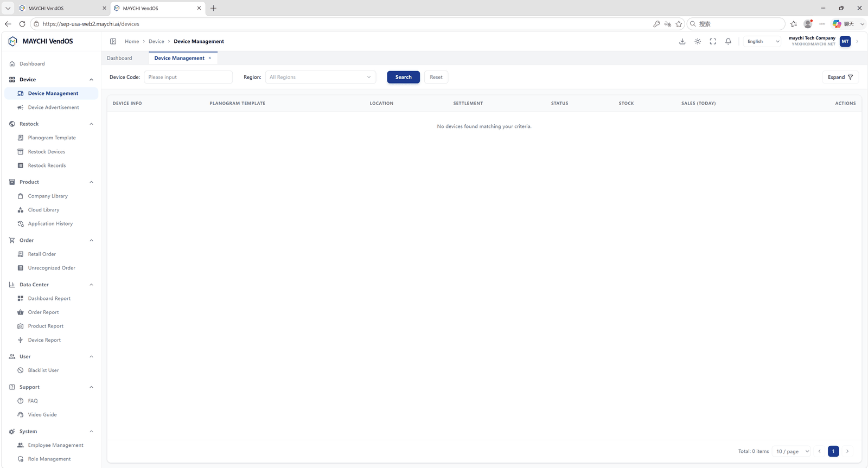Open Restock Devices page
Image resolution: width=868 pixels, height=468 pixels.
[51, 152]
